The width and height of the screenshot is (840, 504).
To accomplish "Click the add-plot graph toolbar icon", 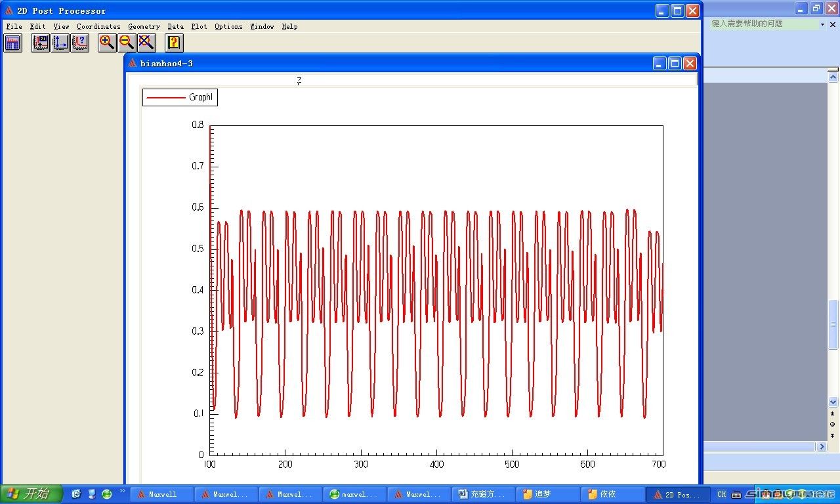I will click(x=41, y=43).
